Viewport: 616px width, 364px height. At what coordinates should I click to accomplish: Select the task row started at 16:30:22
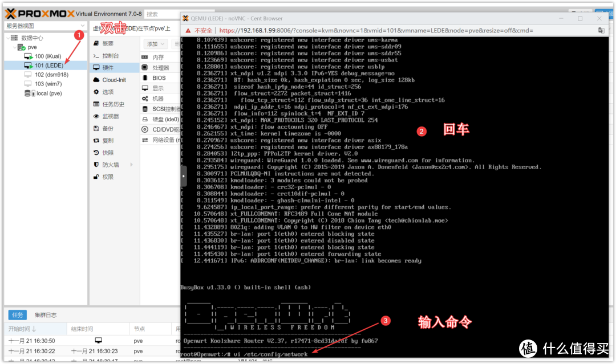click(x=93, y=351)
